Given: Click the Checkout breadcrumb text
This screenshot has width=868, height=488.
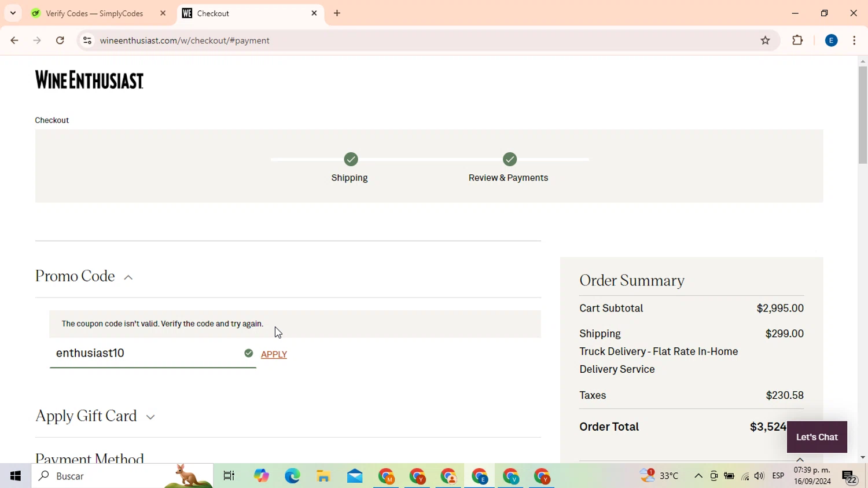Looking at the screenshot, I should tap(52, 120).
